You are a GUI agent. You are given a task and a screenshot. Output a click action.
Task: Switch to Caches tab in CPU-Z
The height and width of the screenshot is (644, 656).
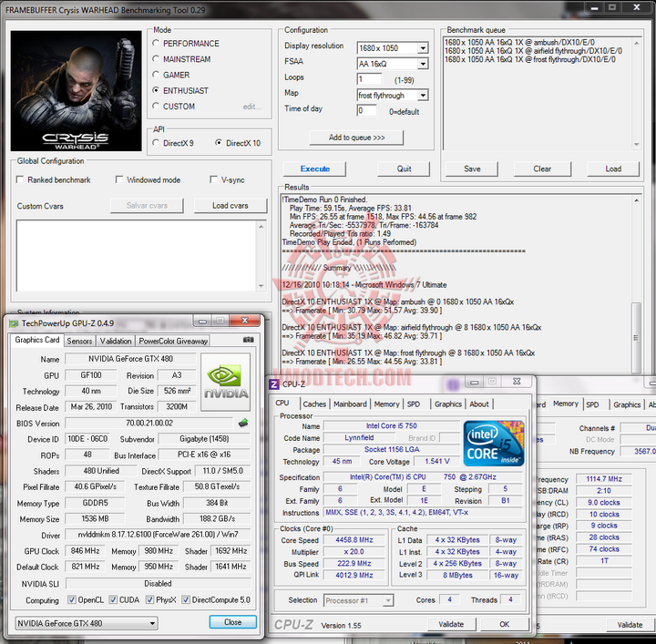click(x=314, y=404)
